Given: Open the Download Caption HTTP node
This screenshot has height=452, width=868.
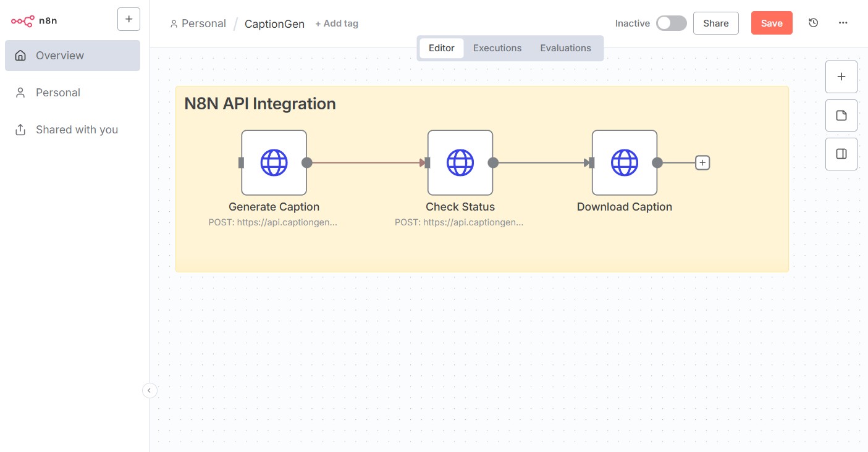Looking at the screenshot, I should tap(624, 163).
